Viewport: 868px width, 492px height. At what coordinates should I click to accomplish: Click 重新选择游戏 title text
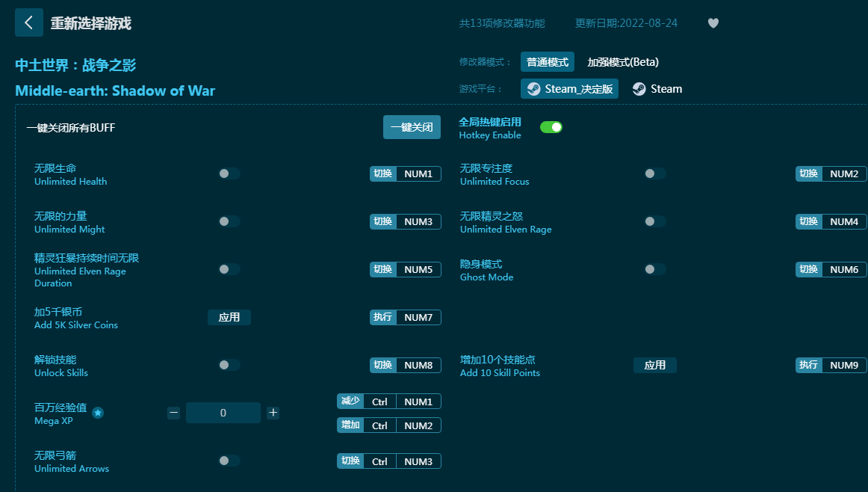coord(91,23)
